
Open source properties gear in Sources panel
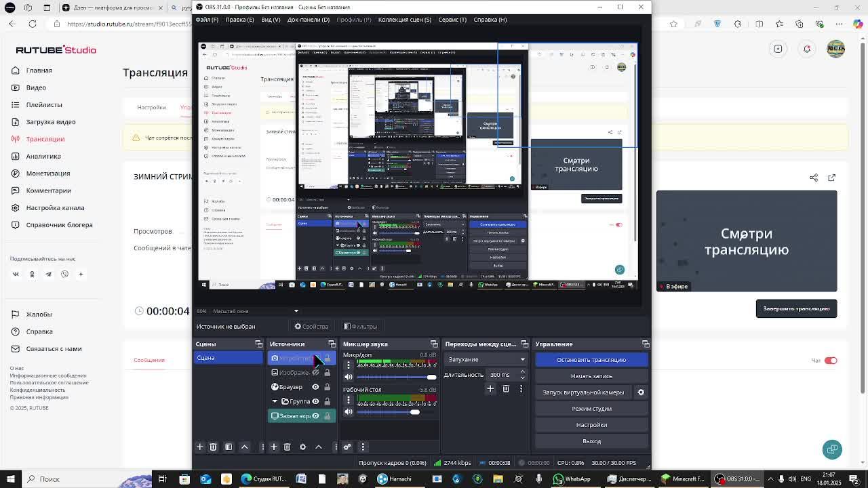tap(302, 447)
